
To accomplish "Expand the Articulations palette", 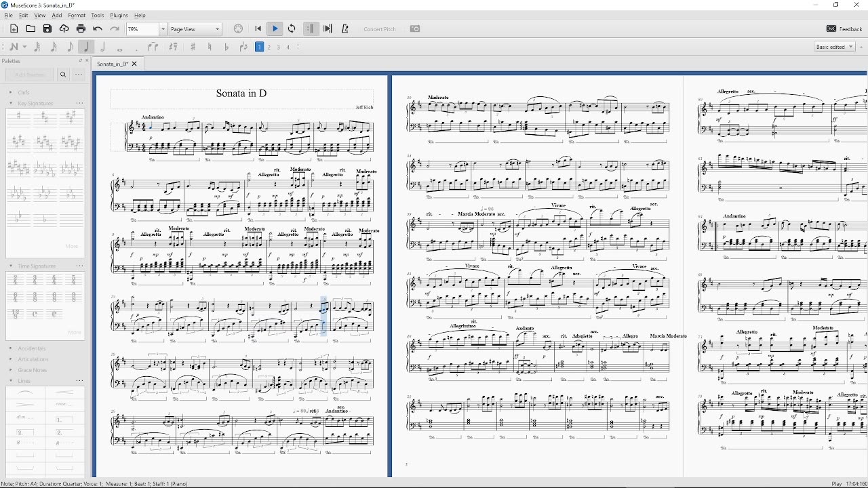I will point(11,359).
